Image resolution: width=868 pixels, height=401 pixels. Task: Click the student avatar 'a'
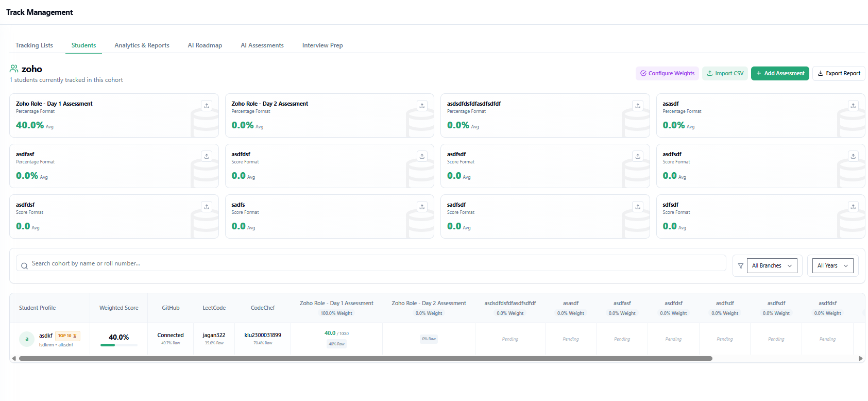(x=27, y=339)
